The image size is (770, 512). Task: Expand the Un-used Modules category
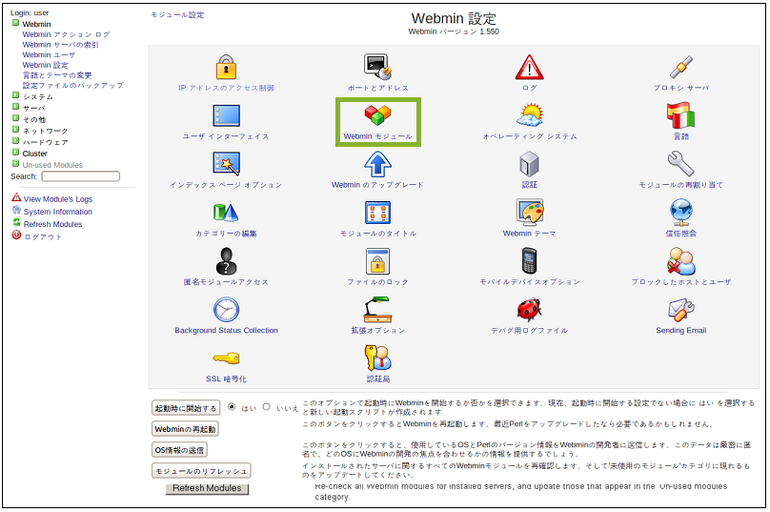[16, 163]
